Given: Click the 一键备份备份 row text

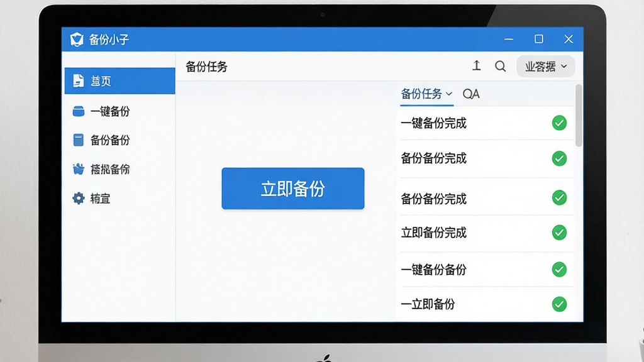Looking at the screenshot, I should (434, 270).
